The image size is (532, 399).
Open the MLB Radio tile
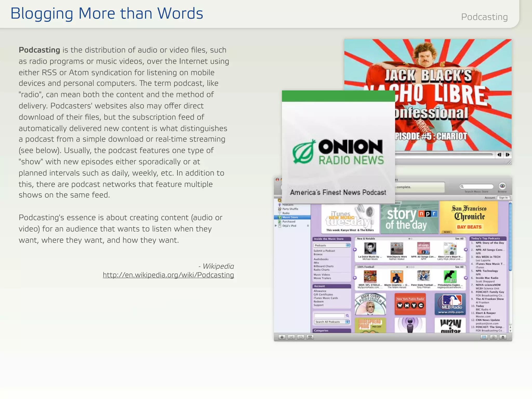pos(450,304)
